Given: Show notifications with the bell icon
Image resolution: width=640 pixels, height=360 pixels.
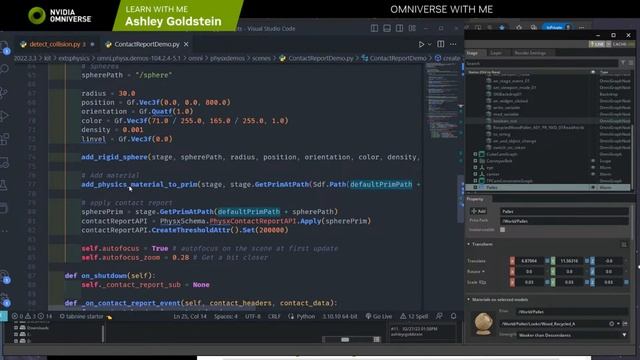Looking at the screenshot, I should click(x=453, y=316).
